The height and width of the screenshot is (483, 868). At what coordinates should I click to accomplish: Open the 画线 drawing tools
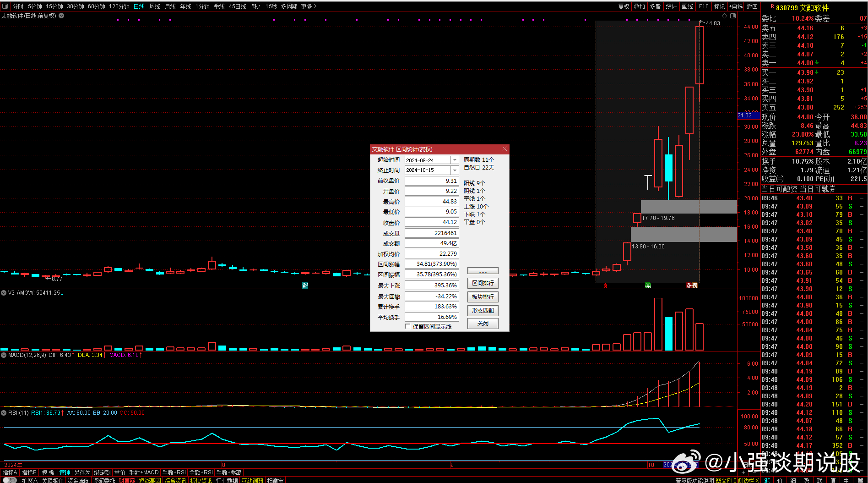(687, 6)
